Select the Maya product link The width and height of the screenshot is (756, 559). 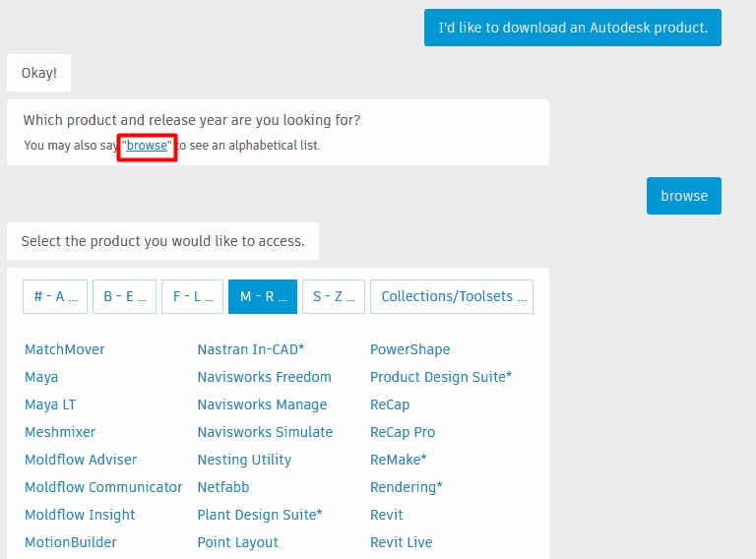(x=41, y=377)
